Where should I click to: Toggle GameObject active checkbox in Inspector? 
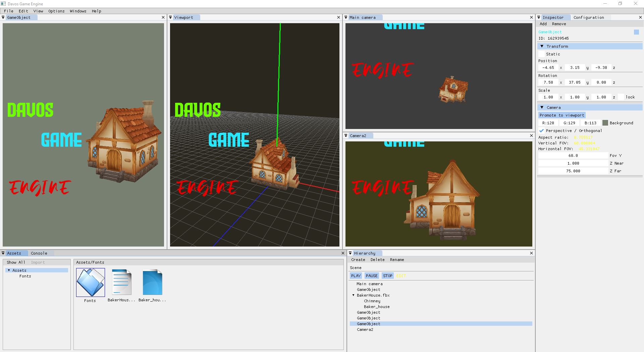pyautogui.click(x=636, y=32)
